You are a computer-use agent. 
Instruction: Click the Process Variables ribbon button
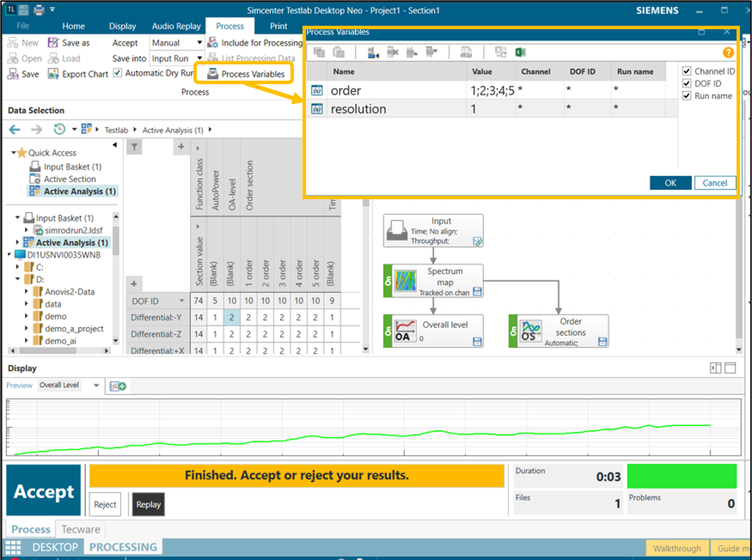coord(245,74)
